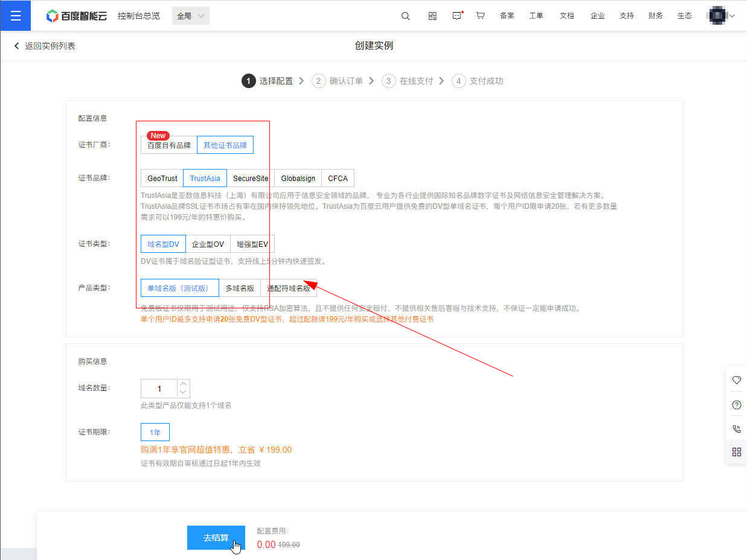The height and width of the screenshot is (560, 747).
Task: Open the 全局 region dropdown
Action: 191,16
